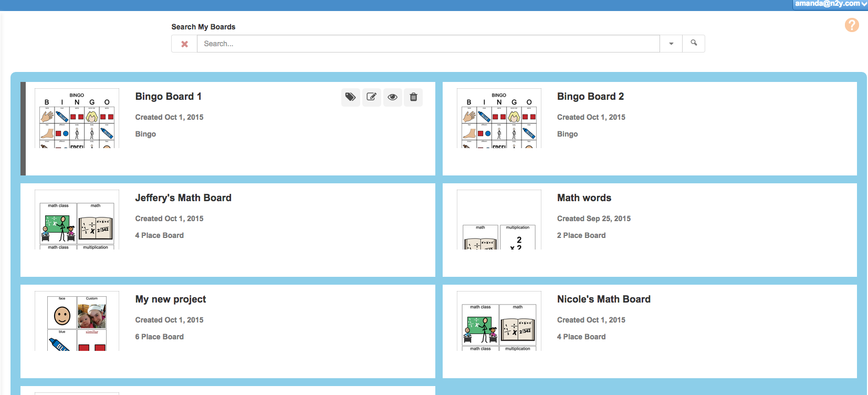868x395 pixels.
Task: Click 'Created Sep 25, 2015' text
Action: click(594, 219)
